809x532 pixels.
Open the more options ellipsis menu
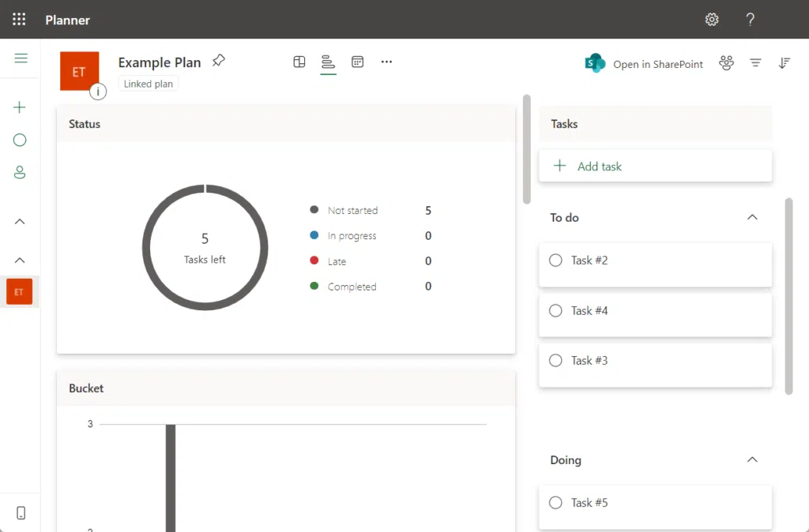(x=386, y=62)
